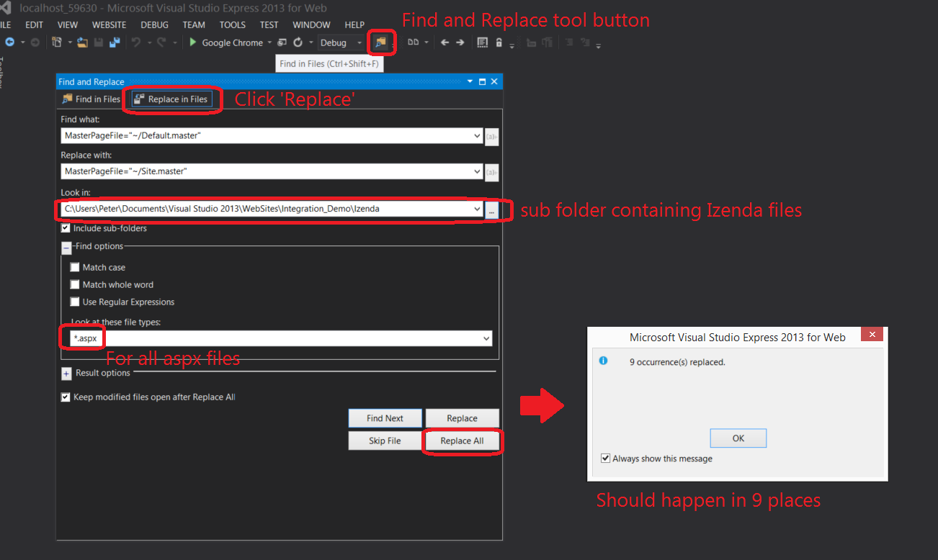Viewport: 938px width, 560px height.
Task: Click the lined document icon left of the padlock
Action: pyautogui.click(x=483, y=42)
